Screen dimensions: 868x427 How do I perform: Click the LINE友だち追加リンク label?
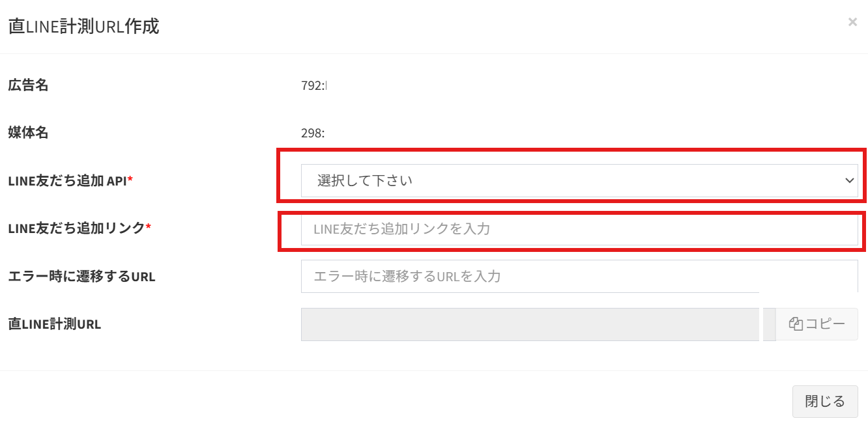point(76,228)
